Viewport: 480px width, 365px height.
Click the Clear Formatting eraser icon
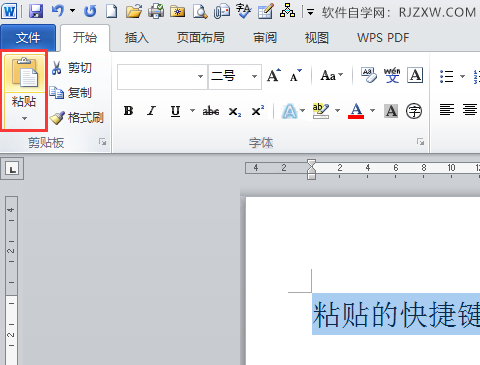[369, 75]
